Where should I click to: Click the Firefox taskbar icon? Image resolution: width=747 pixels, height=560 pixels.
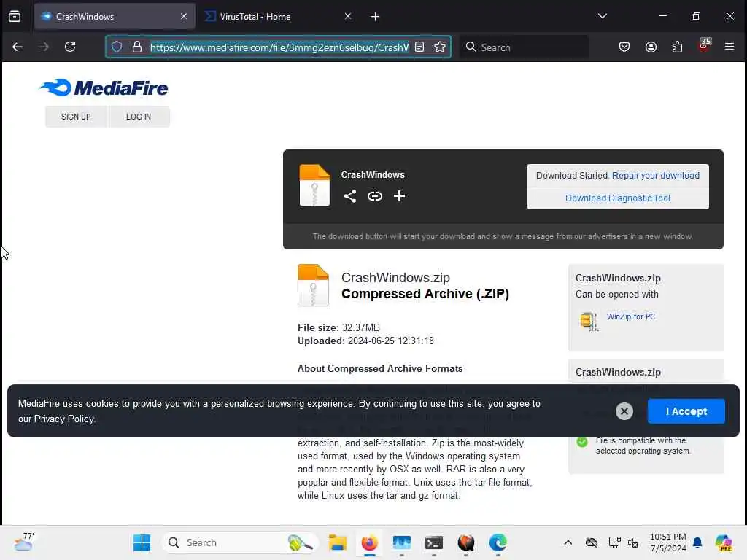pyautogui.click(x=370, y=542)
